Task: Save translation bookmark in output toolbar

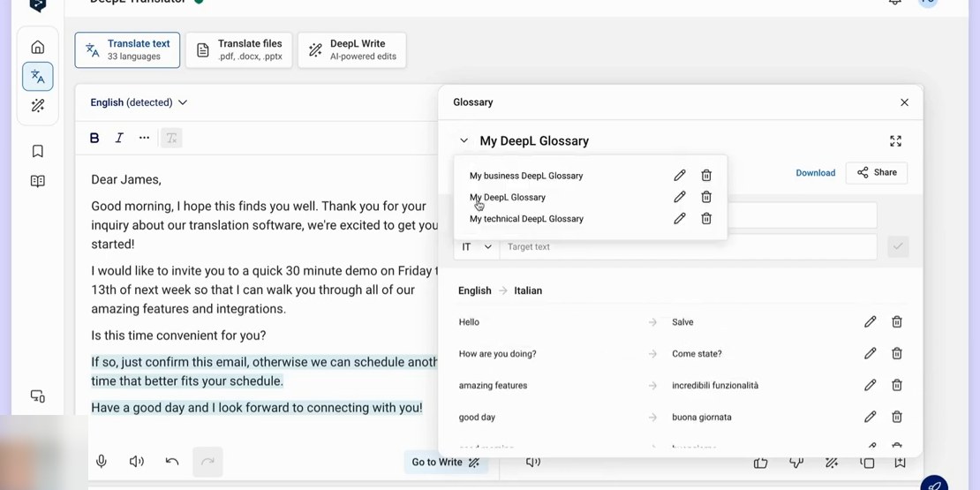Action: coord(900,463)
